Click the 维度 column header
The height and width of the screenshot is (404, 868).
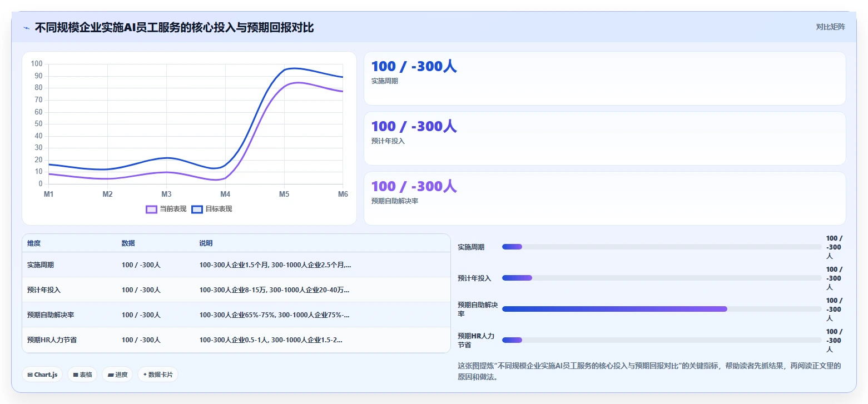(34, 243)
